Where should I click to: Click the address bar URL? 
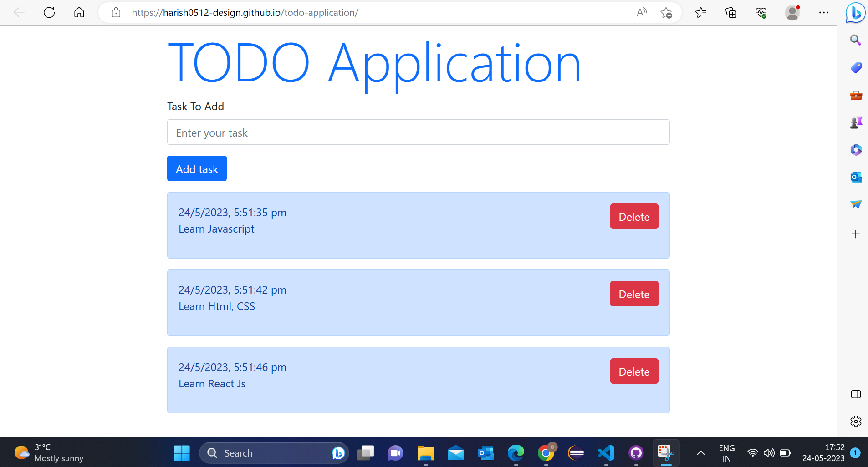pos(245,13)
